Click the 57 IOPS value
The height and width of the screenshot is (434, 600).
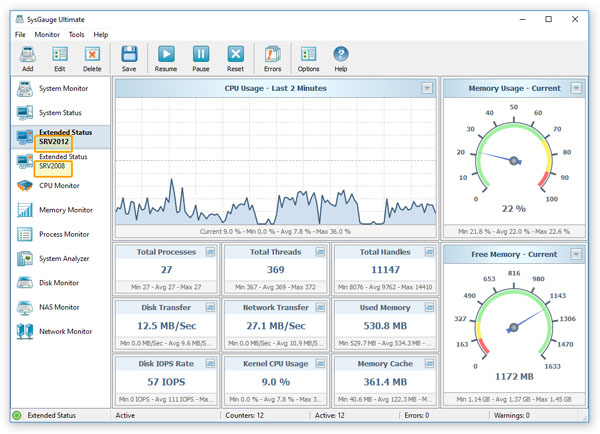[x=166, y=382]
